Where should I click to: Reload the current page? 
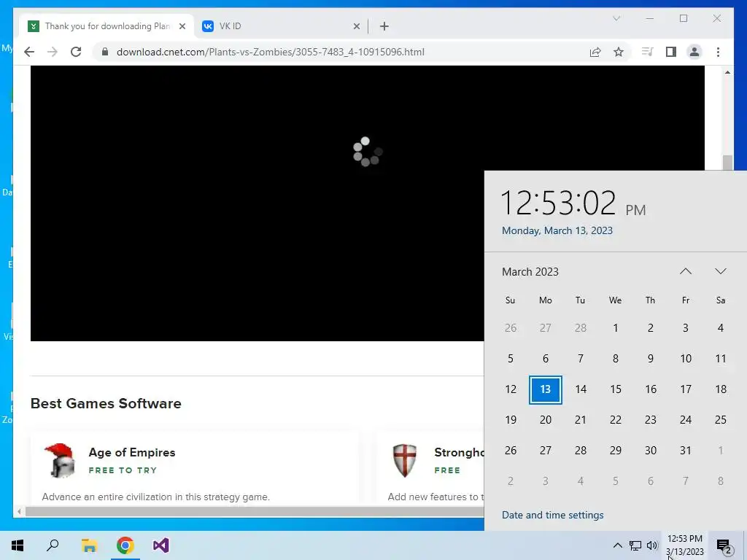(76, 52)
